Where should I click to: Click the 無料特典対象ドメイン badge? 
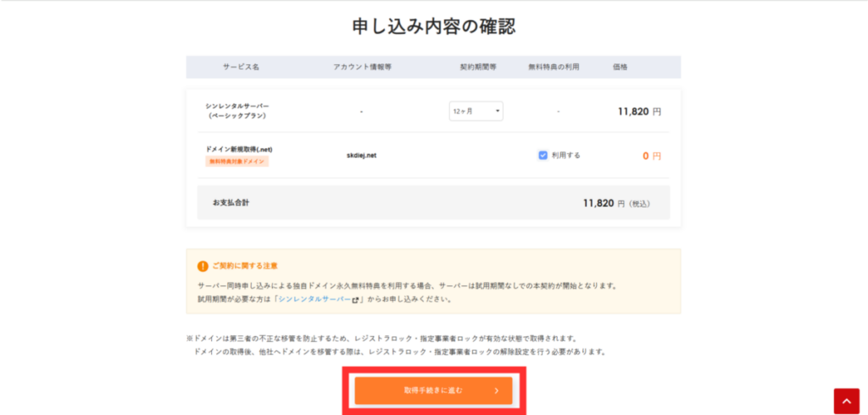[x=237, y=162]
